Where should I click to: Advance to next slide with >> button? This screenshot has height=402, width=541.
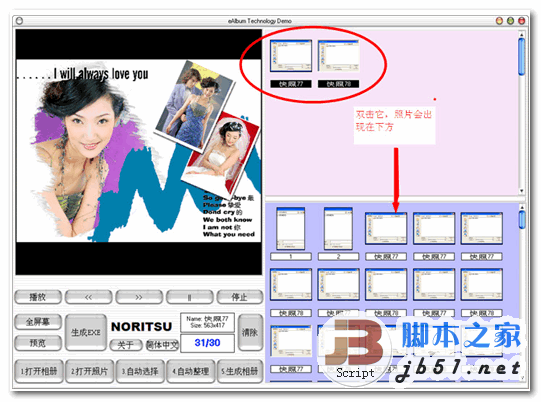click(x=139, y=297)
